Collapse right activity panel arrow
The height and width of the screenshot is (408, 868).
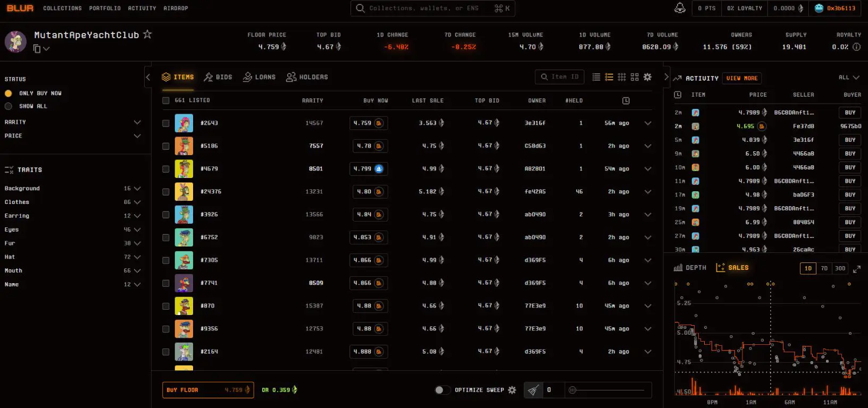pyautogui.click(x=666, y=77)
